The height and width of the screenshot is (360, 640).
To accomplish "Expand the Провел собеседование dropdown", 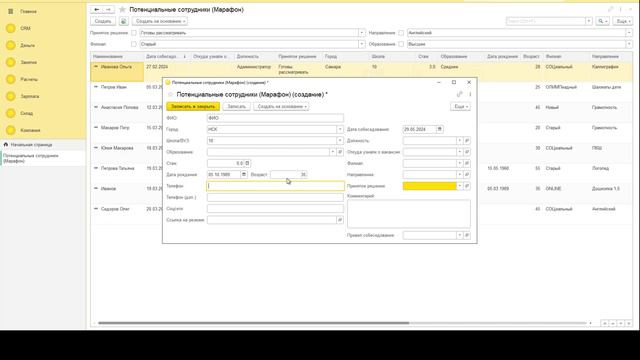I will [460, 235].
